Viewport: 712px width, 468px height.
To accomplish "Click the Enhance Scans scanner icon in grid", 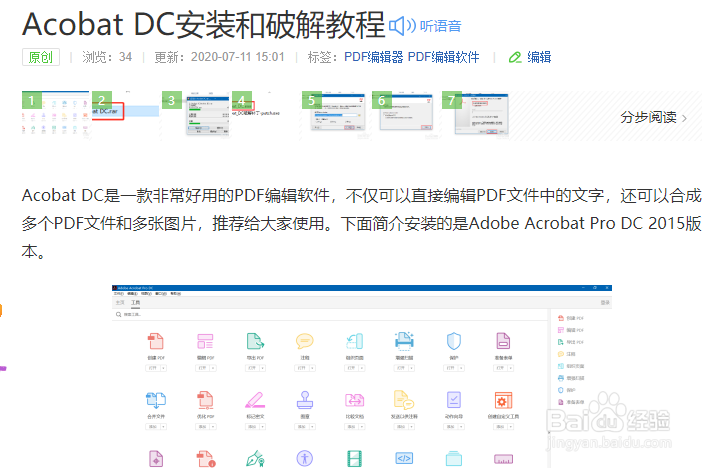I will [x=404, y=341].
